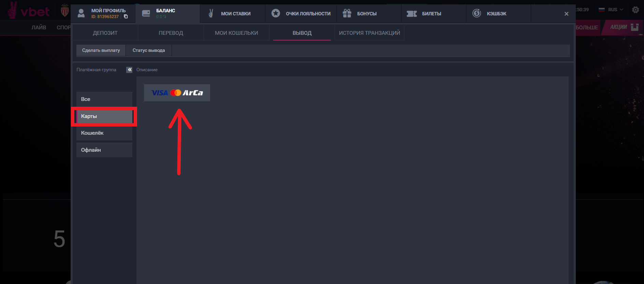This screenshot has height=284, width=644.
Task: Open Статус вывода sub-tab
Action: coord(149,50)
